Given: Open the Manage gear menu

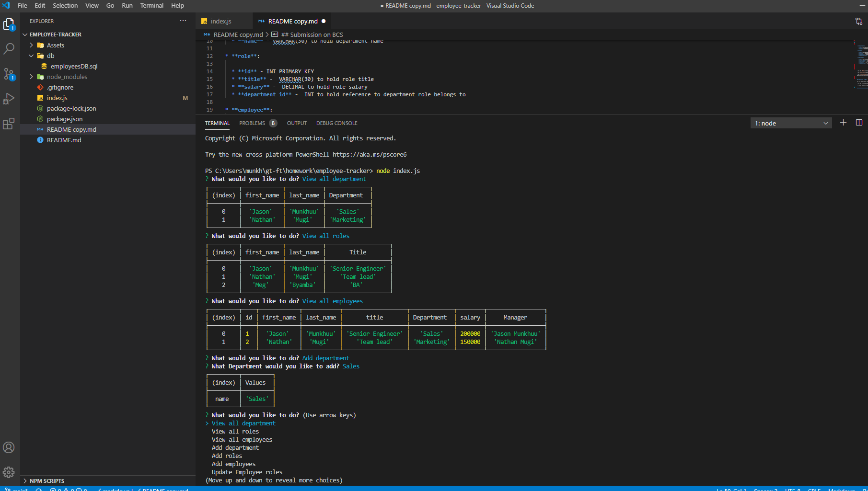Looking at the screenshot, I should click(x=9, y=472).
